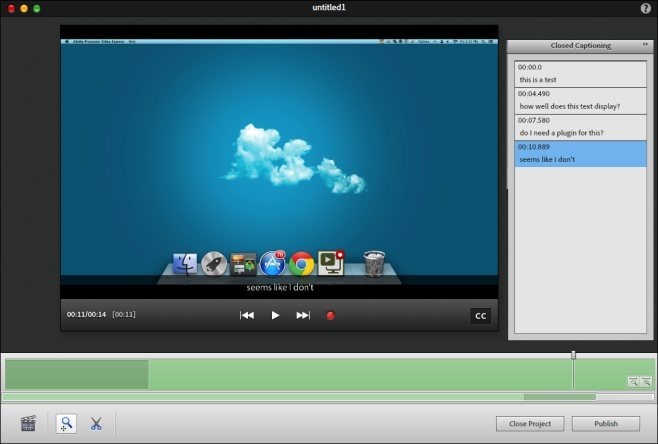The height and width of the screenshot is (444, 658).
Task: Select the Pan and Zoom tool
Action: (x=67, y=423)
